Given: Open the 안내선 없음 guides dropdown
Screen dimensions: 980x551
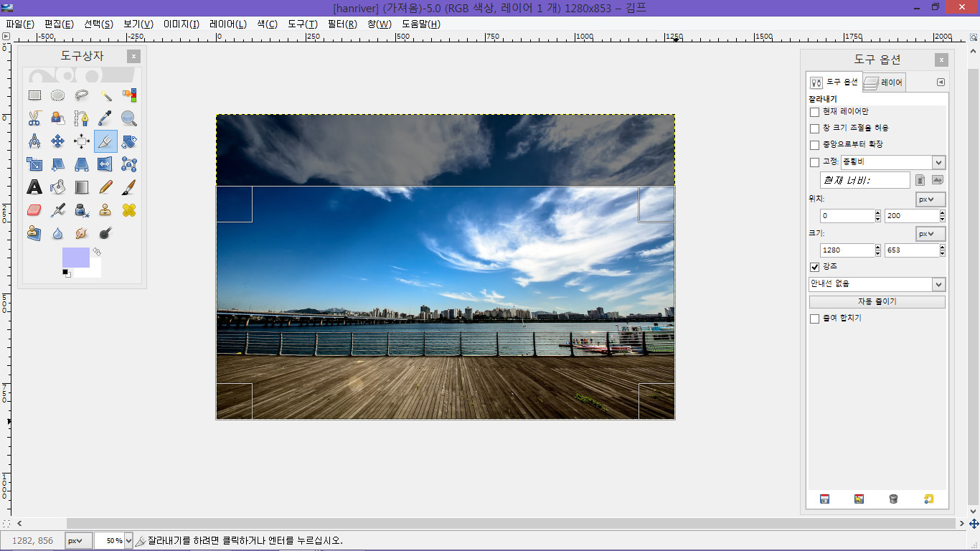Looking at the screenshot, I should tap(877, 284).
